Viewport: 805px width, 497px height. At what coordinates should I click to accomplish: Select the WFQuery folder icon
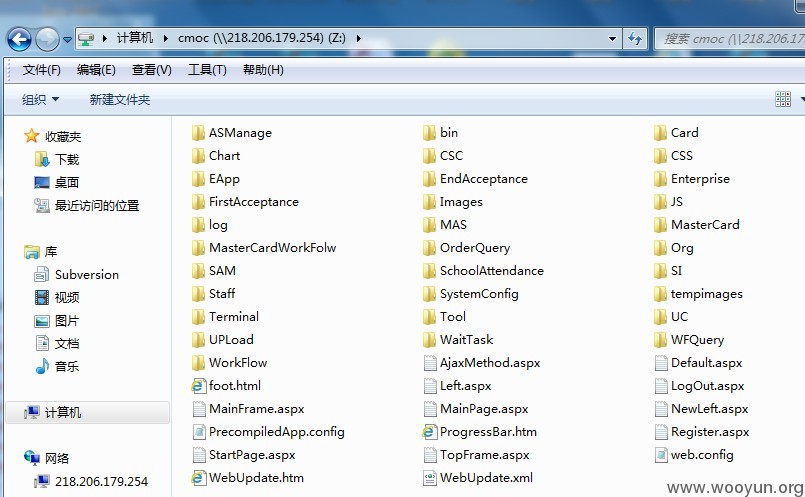(x=660, y=340)
